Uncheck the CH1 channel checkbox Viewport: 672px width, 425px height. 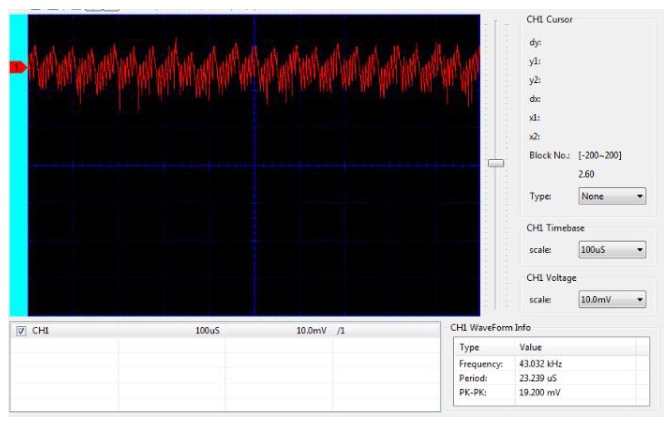point(22,330)
